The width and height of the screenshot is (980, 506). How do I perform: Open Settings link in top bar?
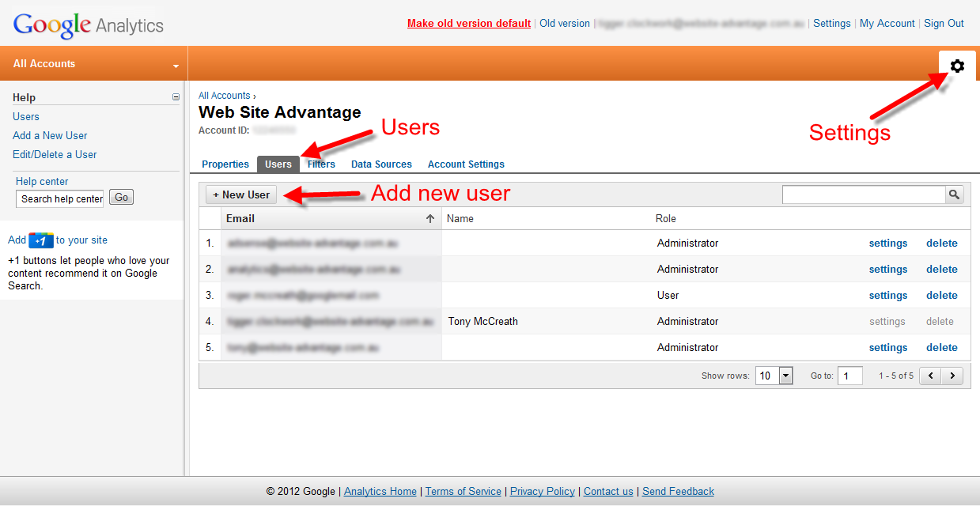[x=832, y=24]
